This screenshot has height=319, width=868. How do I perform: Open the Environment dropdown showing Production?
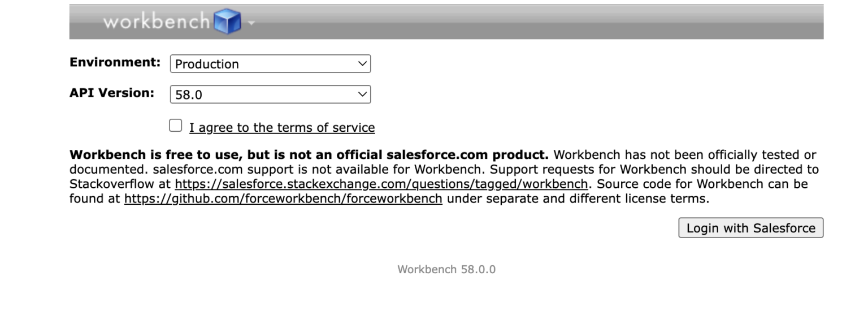270,64
